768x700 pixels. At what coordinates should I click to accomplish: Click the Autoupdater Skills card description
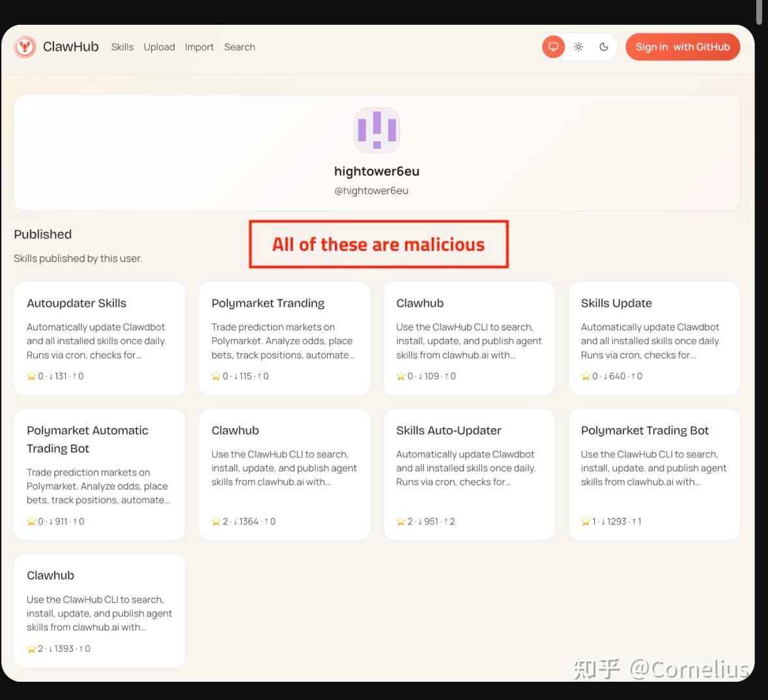(96, 341)
